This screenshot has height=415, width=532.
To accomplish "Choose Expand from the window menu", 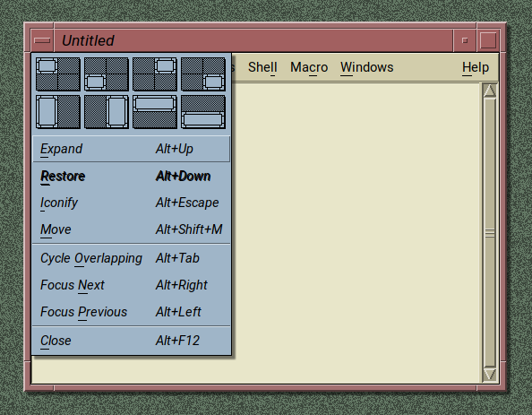I will tap(132, 149).
